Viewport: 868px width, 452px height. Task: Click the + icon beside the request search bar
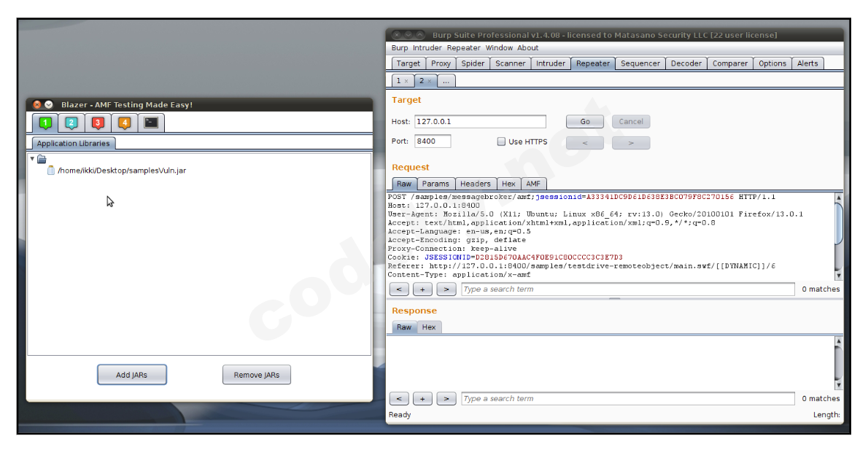coord(422,289)
